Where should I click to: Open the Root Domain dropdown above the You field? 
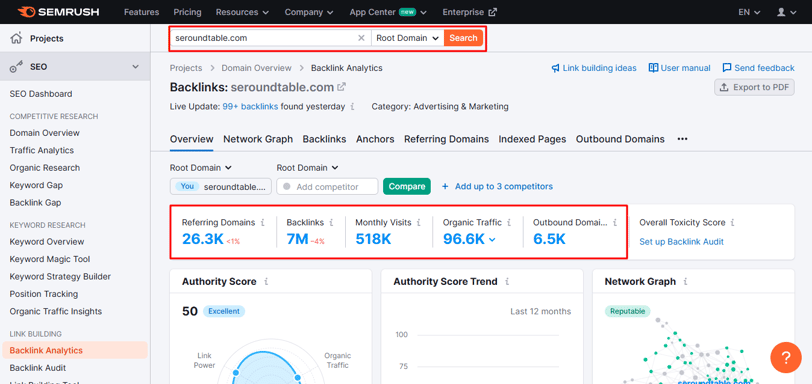click(201, 168)
